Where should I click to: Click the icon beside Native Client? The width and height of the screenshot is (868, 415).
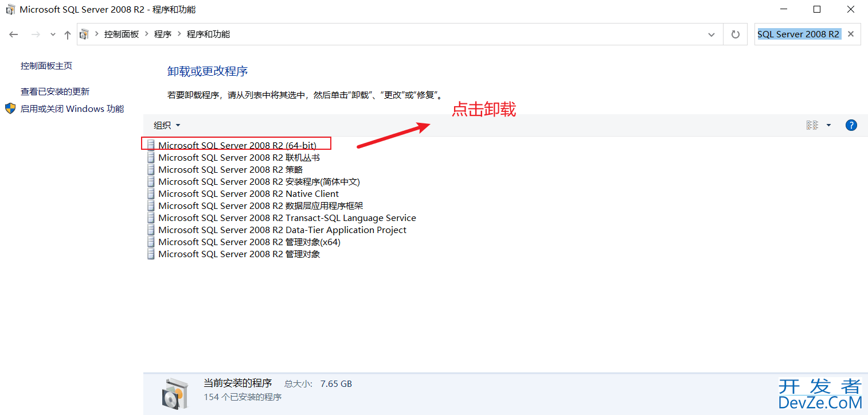pos(151,193)
